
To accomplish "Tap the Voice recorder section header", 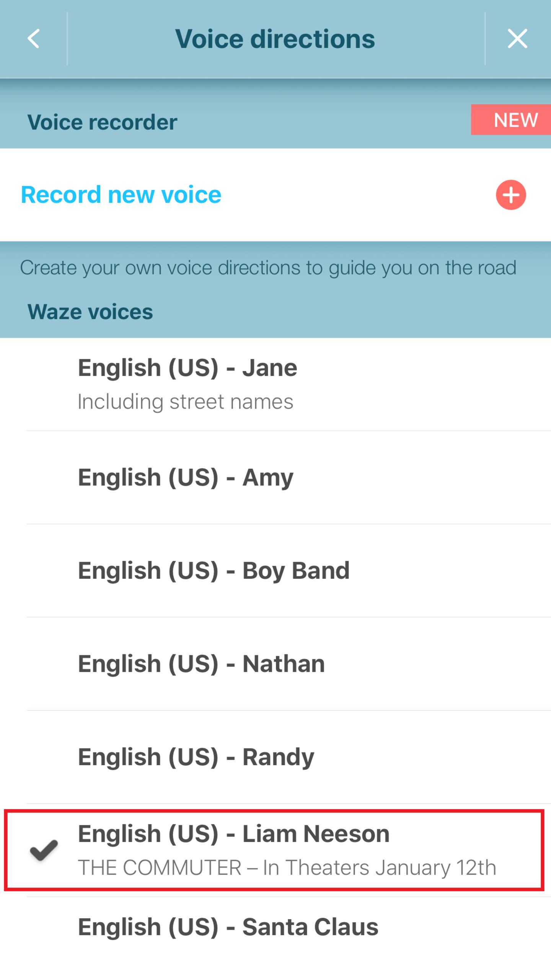I will [x=102, y=122].
